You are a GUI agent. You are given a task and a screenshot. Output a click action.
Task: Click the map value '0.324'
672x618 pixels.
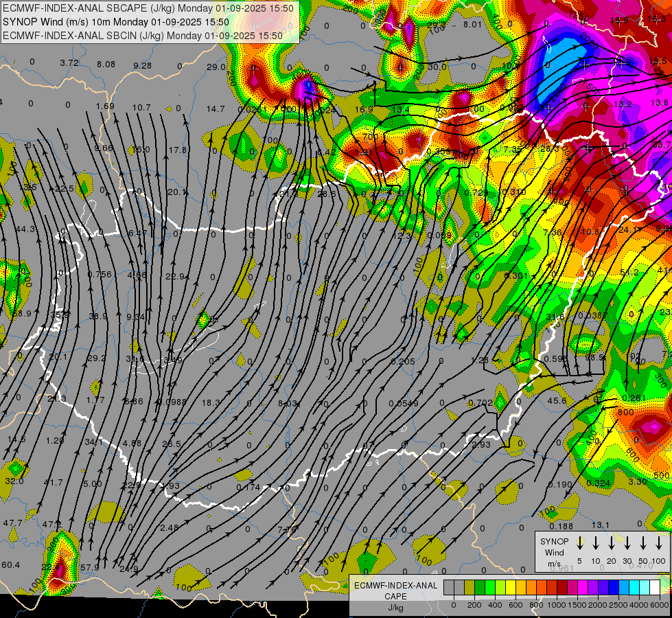tap(599, 483)
